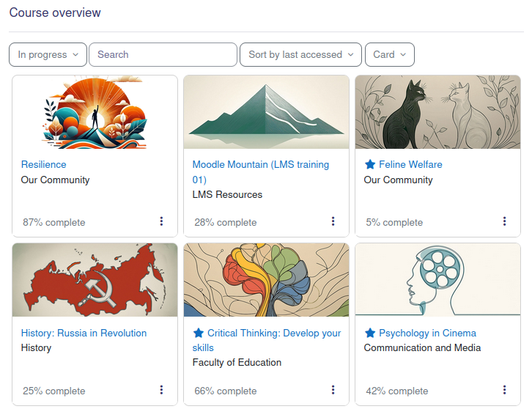Open the Card view dropdown
This screenshot has width=532, height=409.
point(389,55)
